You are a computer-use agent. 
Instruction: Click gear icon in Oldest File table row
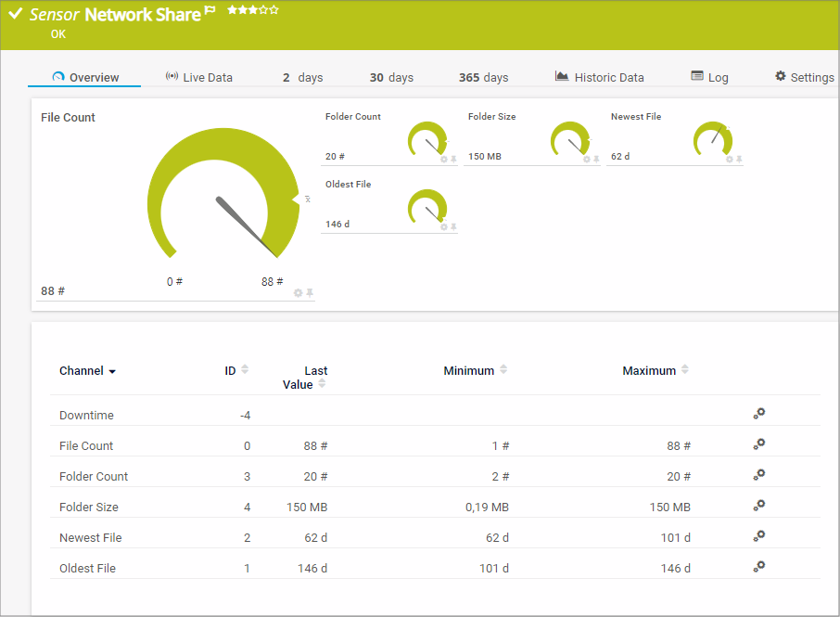click(x=758, y=567)
